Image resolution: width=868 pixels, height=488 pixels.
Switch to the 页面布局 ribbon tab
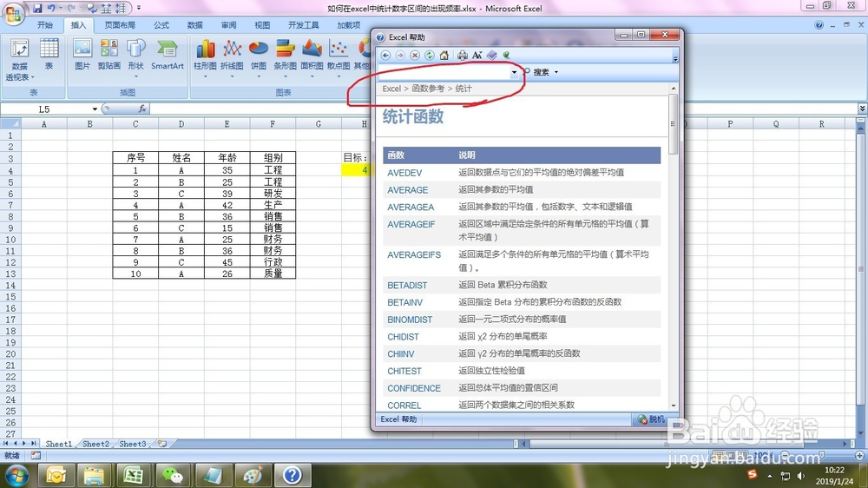click(x=120, y=25)
